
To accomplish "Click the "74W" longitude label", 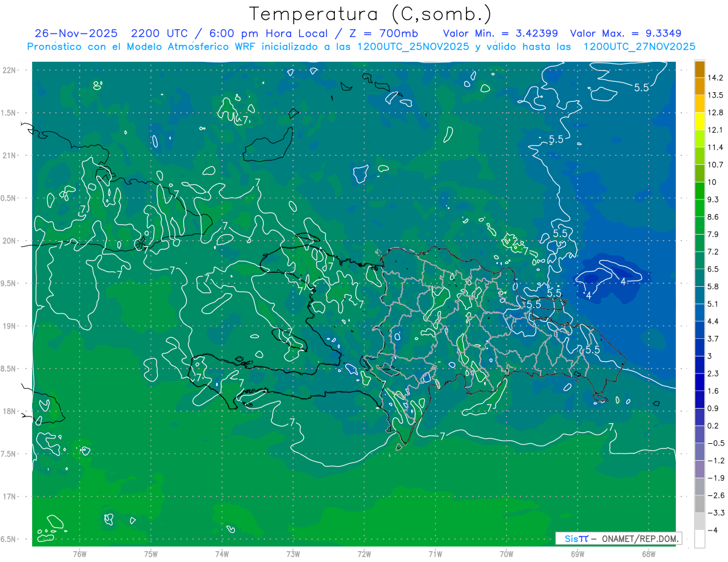I will coord(222,554).
